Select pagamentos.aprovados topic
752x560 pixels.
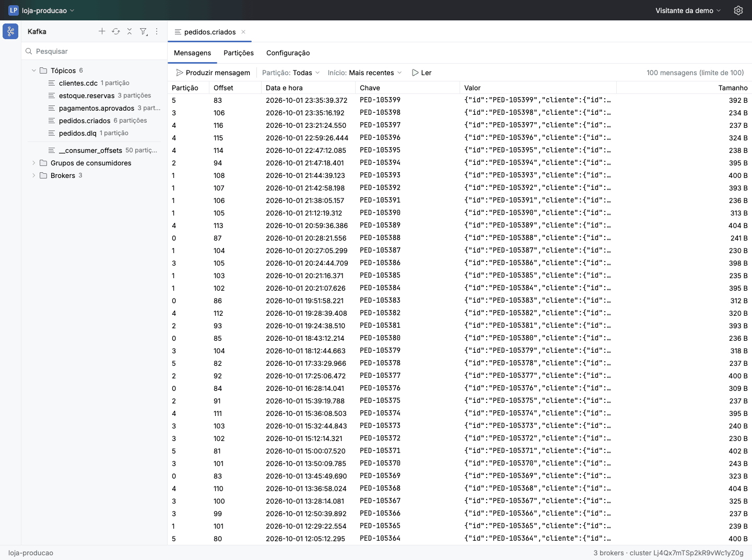coord(94,108)
